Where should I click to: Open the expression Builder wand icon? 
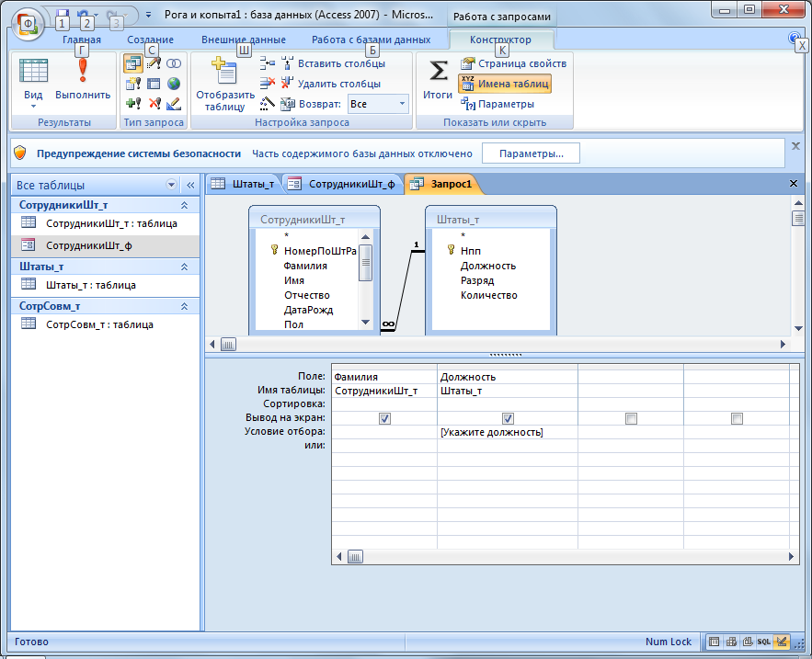[x=268, y=104]
